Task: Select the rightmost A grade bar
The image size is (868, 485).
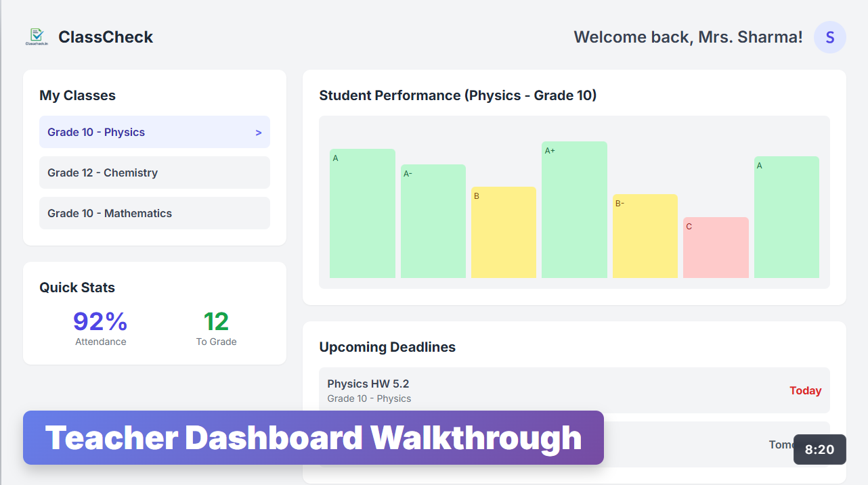Action: [786, 217]
